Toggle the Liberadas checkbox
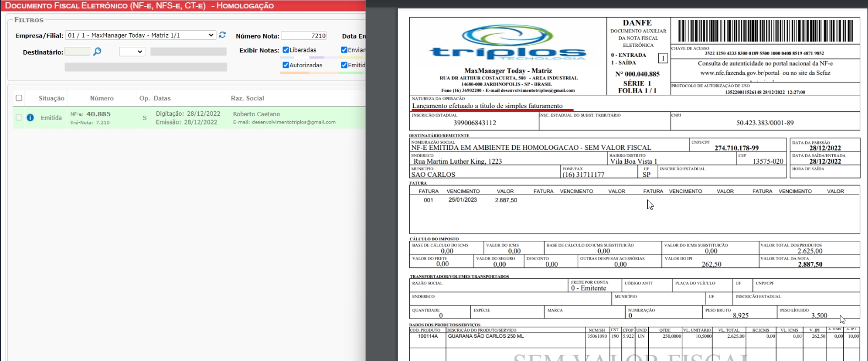868x361 pixels. click(x=286, y=50)
